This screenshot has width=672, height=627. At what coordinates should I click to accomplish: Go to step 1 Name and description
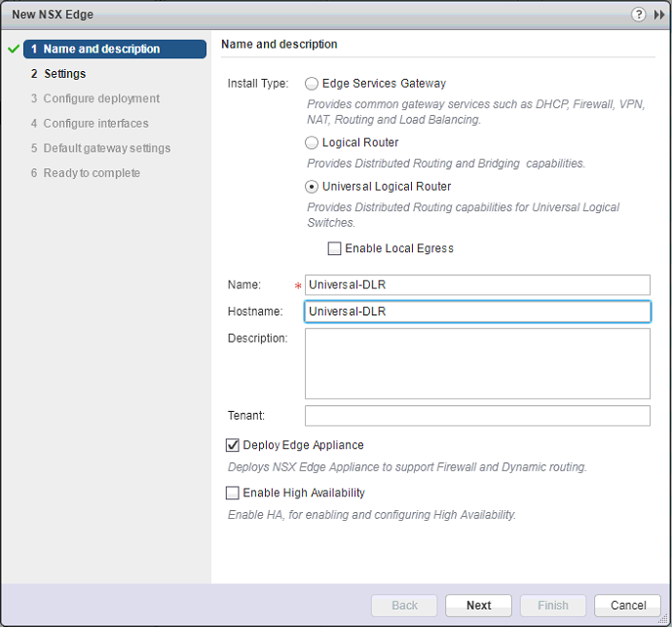click(115, 49)
